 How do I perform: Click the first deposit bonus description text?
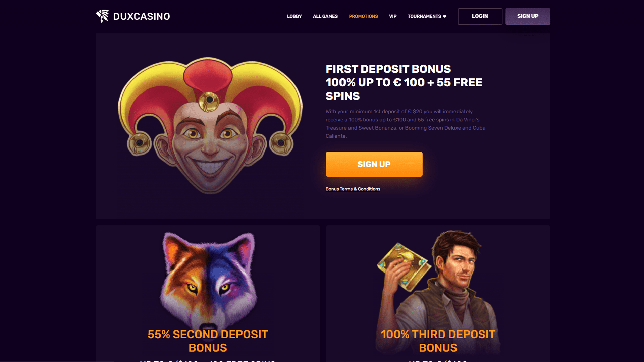(406, 124)
